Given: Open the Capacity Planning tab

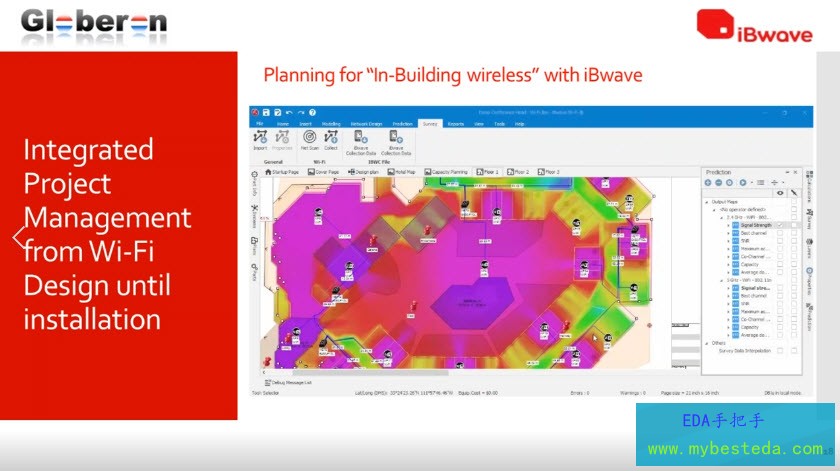Looking at the screenshot, I should coord(447,172).
